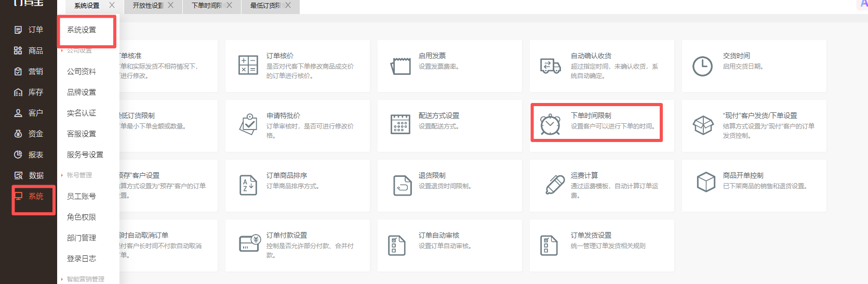Open the 客户 sidebar icon

[18, 113]
